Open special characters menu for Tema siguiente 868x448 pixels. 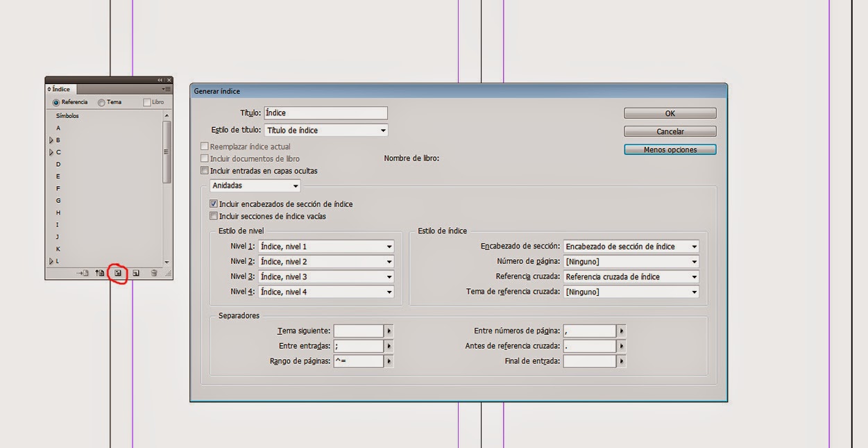389,331
